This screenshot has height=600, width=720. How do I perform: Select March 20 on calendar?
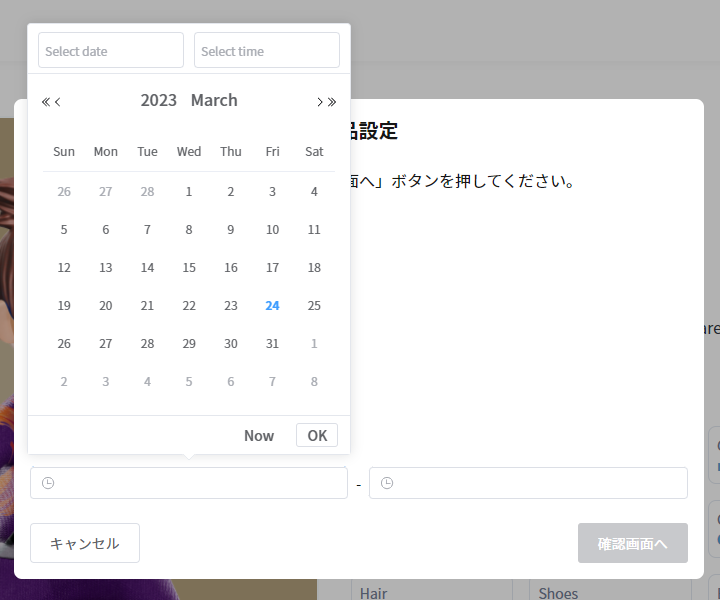coord(106,305)
